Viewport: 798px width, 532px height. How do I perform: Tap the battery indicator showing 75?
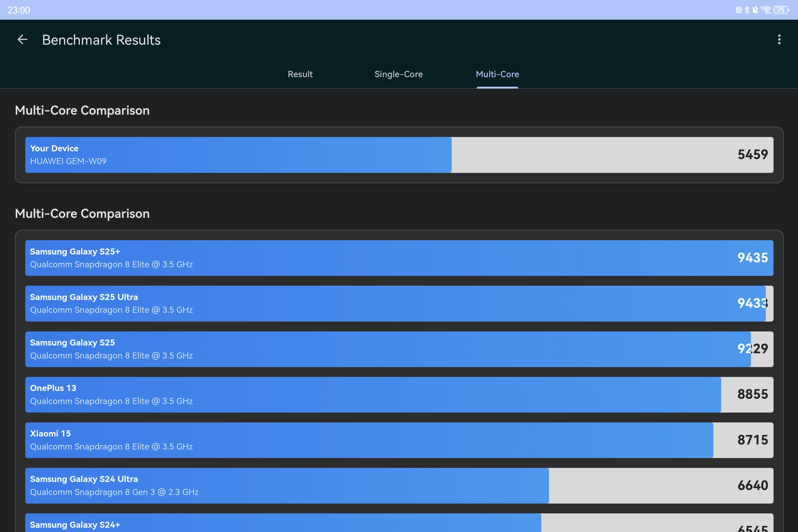(x=782, y=10)
